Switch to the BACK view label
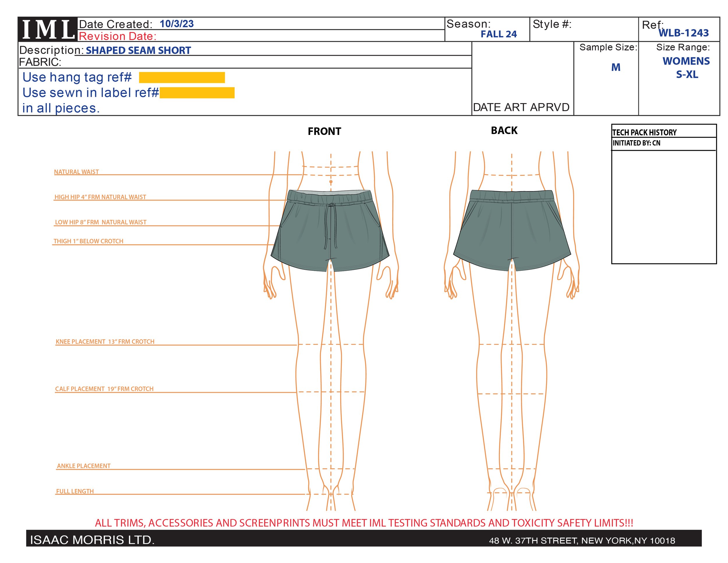Screen dimensions: 728x563 point(505,130)
